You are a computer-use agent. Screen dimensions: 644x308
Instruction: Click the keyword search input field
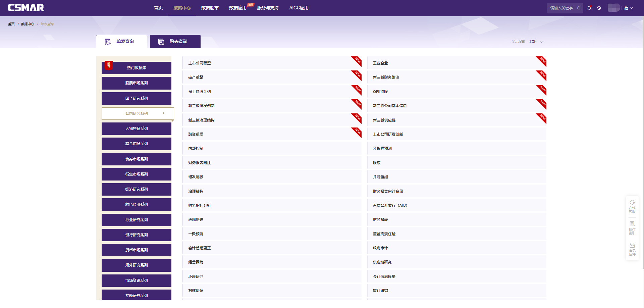point(562,8)
